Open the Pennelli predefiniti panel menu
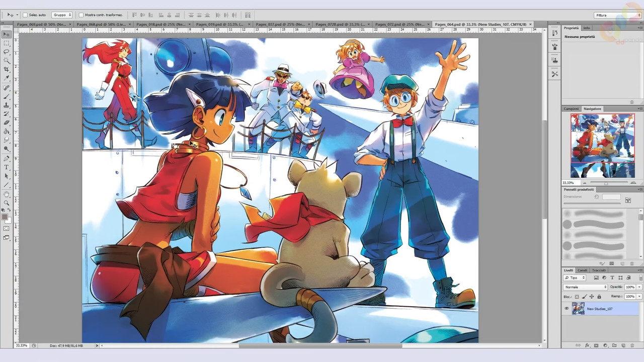This screenshot has height=362, width=644. [639, 190]
